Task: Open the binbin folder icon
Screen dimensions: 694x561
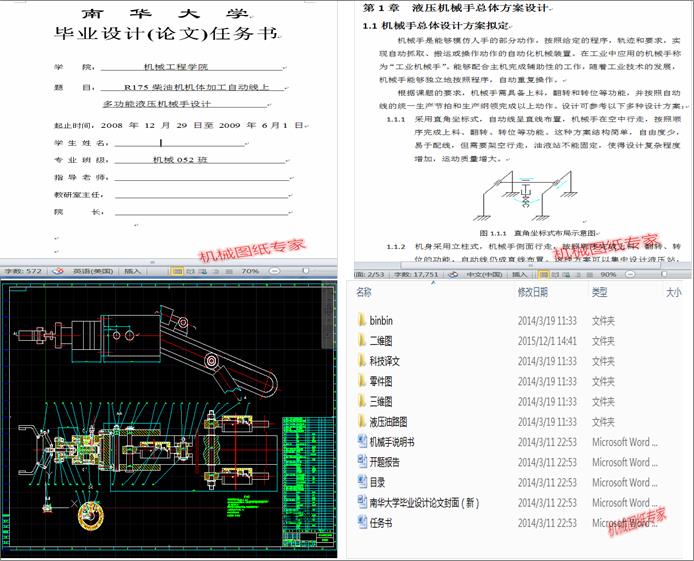Action: click(x=361, y=320)
